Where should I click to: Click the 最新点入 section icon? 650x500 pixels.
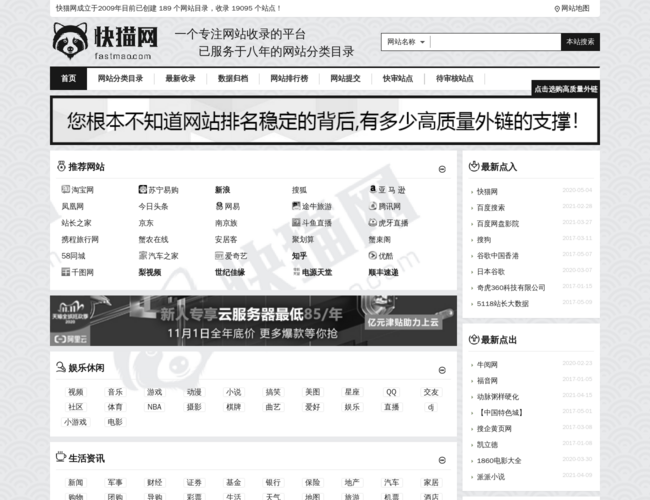474,166
